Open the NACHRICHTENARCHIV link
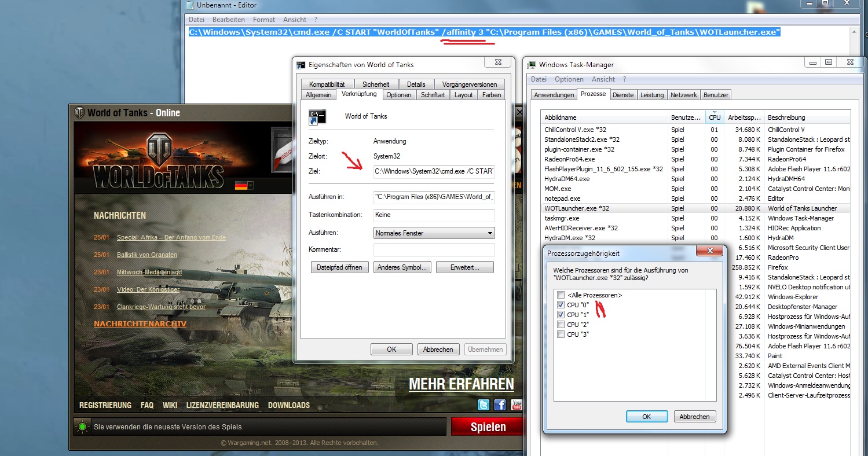The height and width of the screenshot is (456, 868). 140,324
